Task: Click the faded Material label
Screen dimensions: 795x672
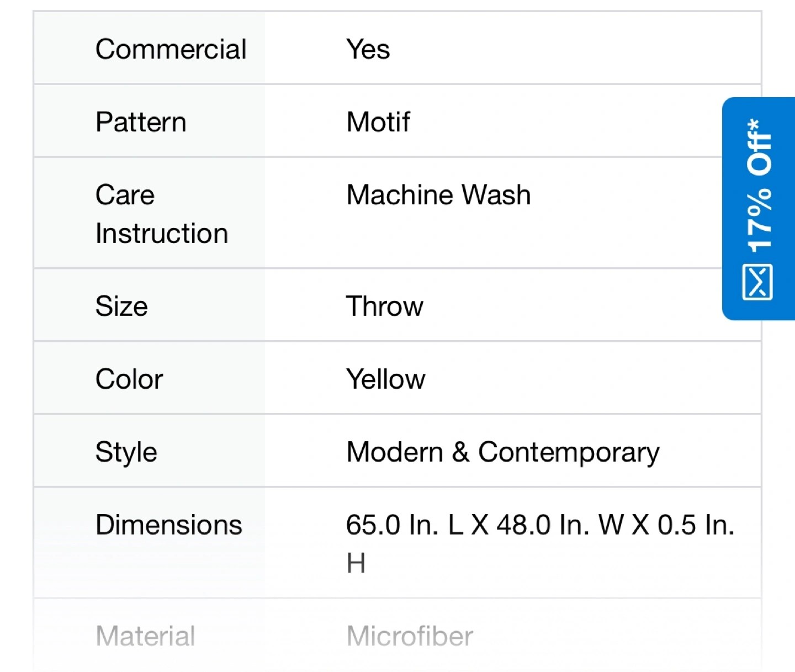Action: (145, 636)
